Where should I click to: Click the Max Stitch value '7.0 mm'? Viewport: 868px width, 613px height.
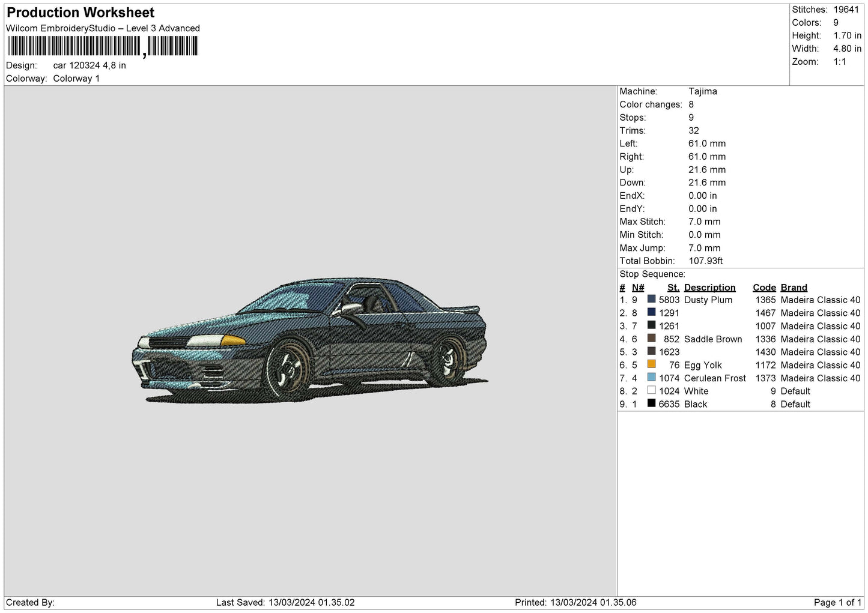click(x=705, y=222)
